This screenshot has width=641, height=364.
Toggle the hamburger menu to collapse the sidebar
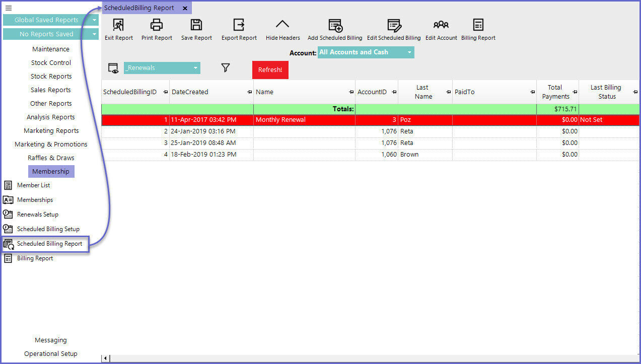click(9, 8)
